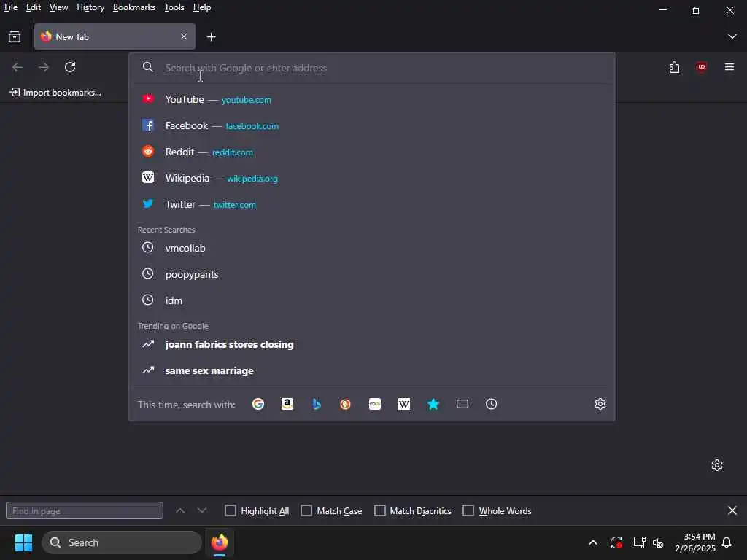Open the Help menu
Image resolution: width=747 pixels, height=560 pixels.
202,7
